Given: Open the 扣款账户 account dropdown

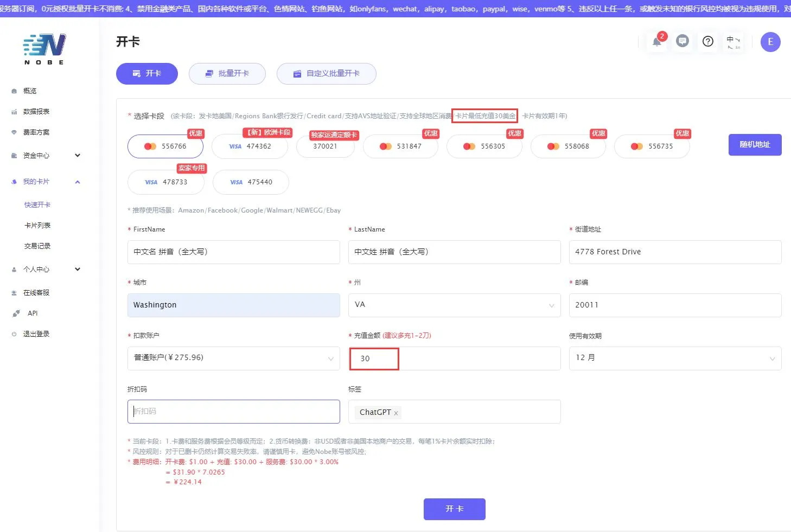Looking at the screenshot, I should 234,358.
